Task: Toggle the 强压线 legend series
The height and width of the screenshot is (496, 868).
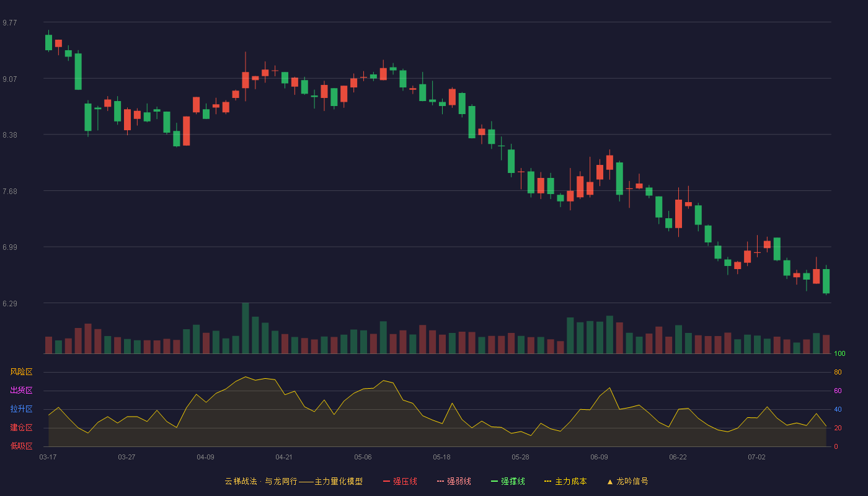Action: (x=400, y=481)
